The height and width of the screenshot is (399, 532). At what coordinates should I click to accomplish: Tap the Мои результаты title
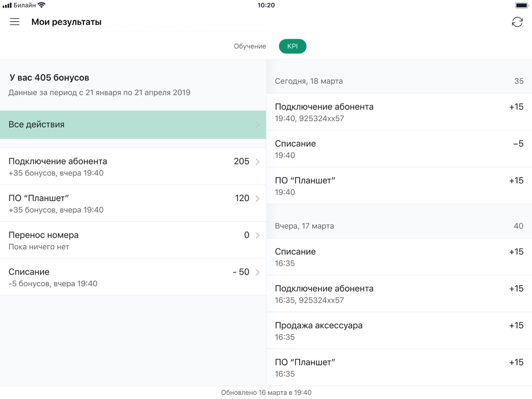(66, 22)
